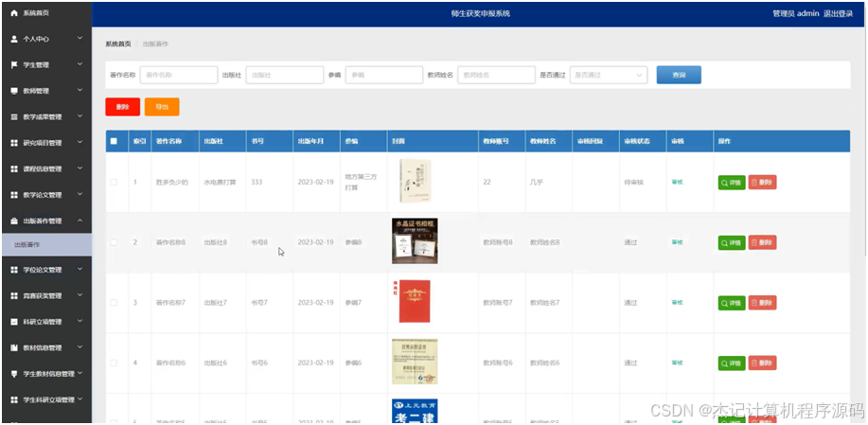Open the 水晶证书相框 cover thumbnail
Screen dimensions: 868x425
point(415,240)
